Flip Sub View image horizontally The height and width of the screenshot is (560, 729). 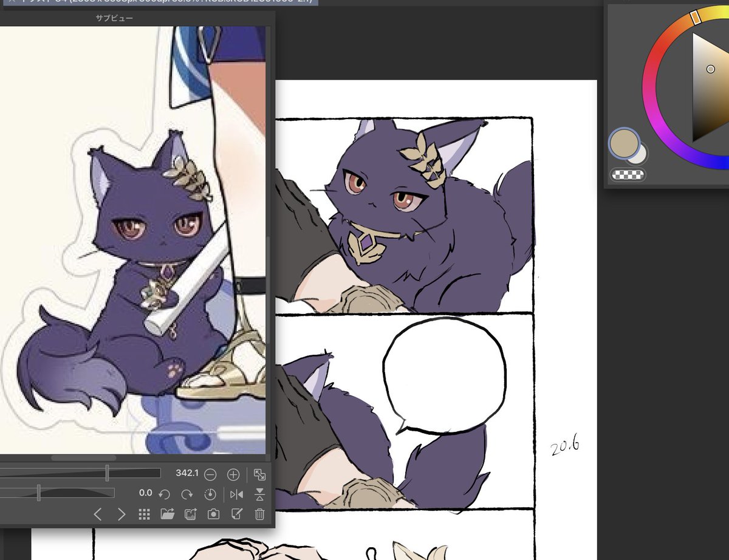point(237,494)
